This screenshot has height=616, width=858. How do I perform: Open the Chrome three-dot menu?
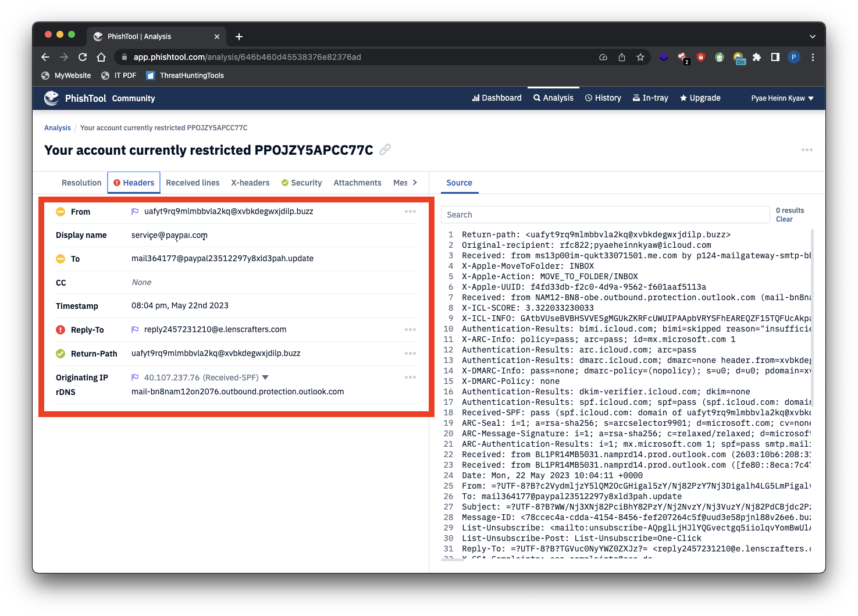click(x=813, y=57)
